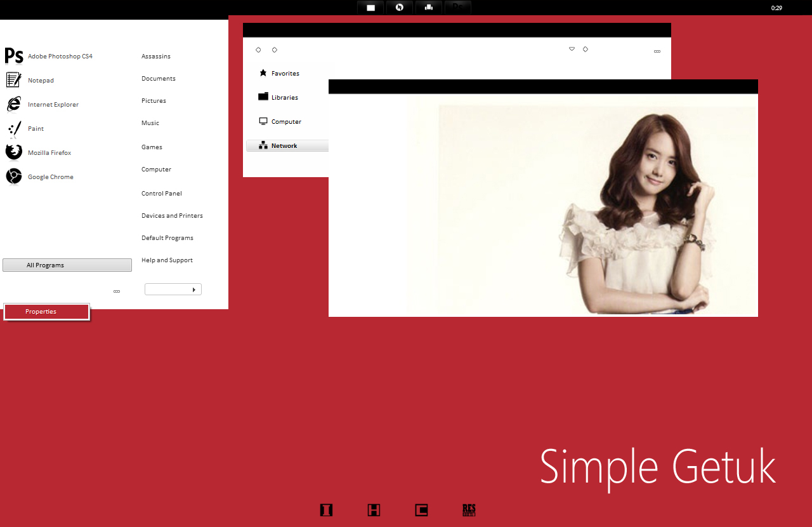Open Help and Support
This screenshot has height=527, width=812.
coord(167,260)
